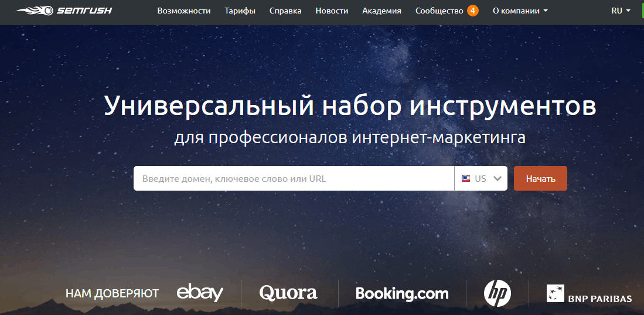Click the eBay logo
The height and width of the screenshot is (315, 644).
[200, 292]
